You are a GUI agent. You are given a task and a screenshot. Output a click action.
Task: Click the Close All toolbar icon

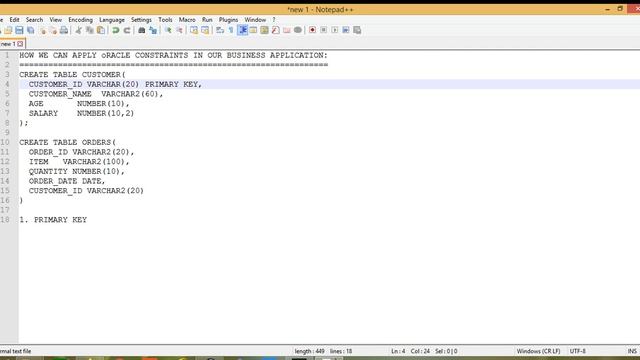point(53,30)
